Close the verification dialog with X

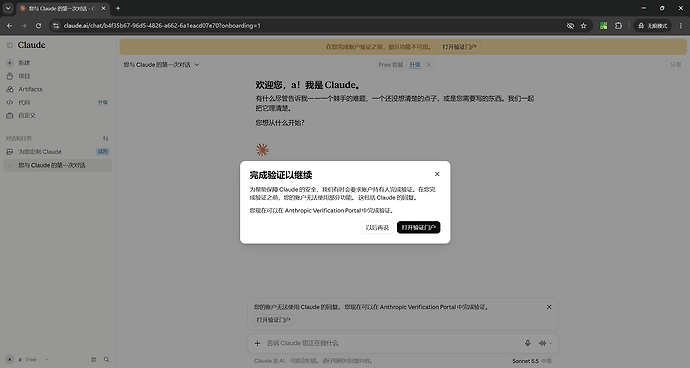(x=437, y=174)
